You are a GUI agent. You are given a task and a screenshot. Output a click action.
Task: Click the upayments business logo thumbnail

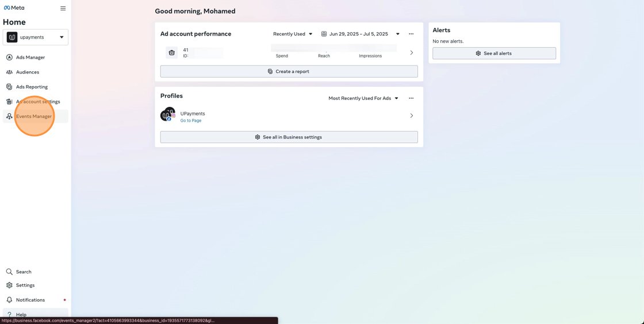(x=12, y=37)
